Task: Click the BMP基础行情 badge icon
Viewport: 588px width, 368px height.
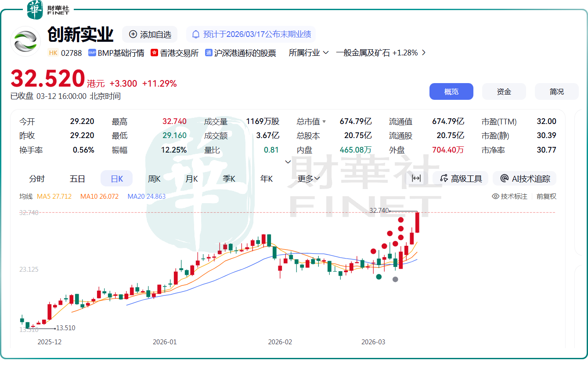Action: point(92,53)
